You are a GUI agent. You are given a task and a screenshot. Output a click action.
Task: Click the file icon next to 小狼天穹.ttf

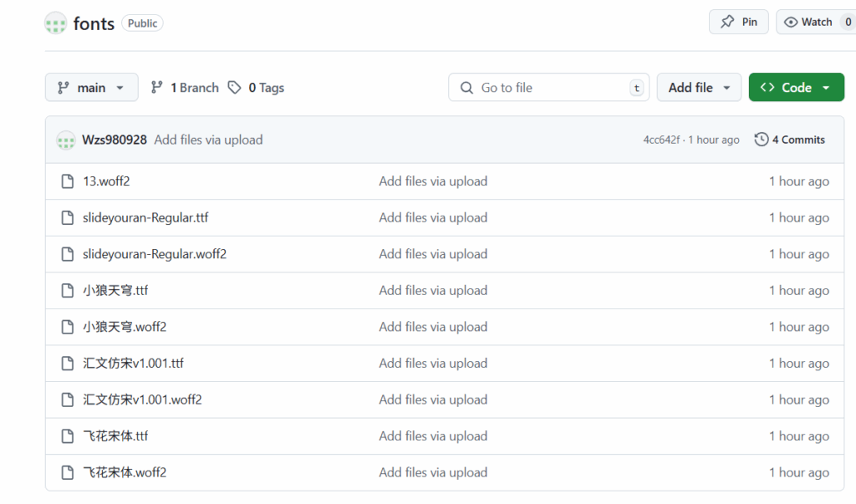pyautogui.click(x=67, y=291)
